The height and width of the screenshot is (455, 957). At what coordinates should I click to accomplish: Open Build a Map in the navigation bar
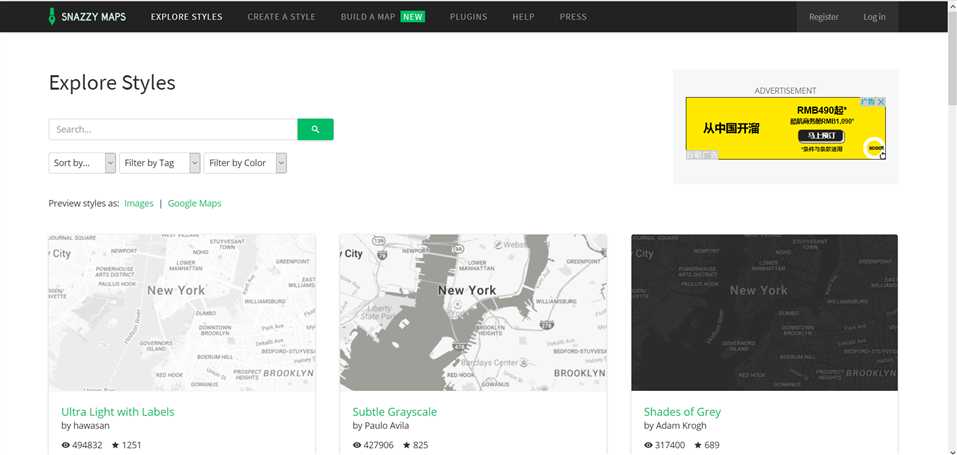(368, 17)
